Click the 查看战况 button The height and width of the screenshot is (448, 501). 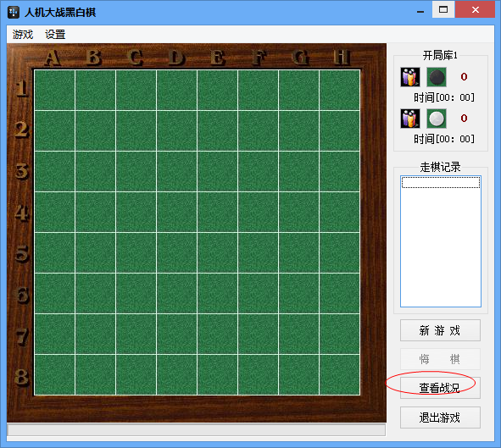tap(440, 388)
